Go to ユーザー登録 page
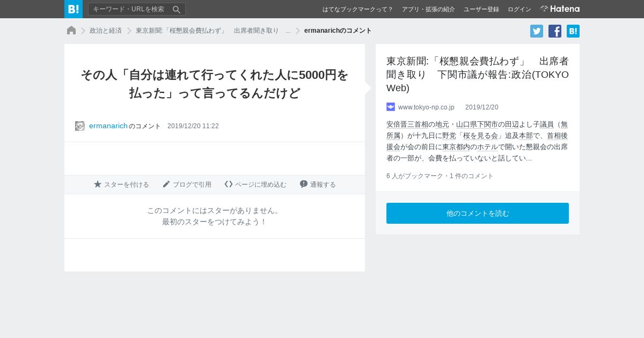This screenshot has width=644, height=338. point(481,9)
